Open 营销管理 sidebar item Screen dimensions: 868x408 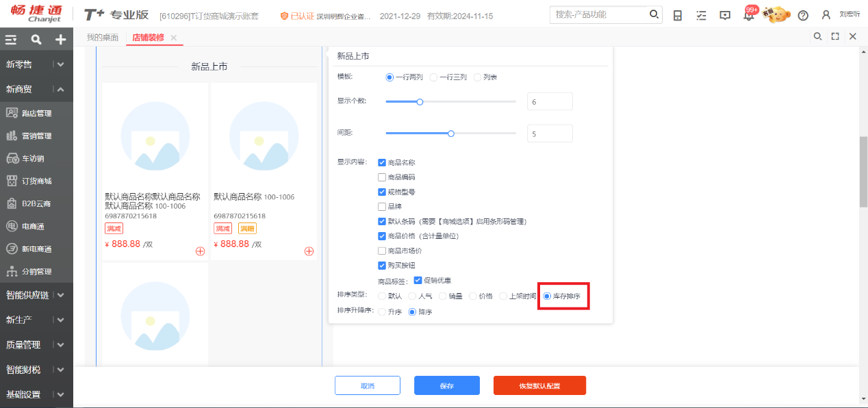click(x=36, y=136)
